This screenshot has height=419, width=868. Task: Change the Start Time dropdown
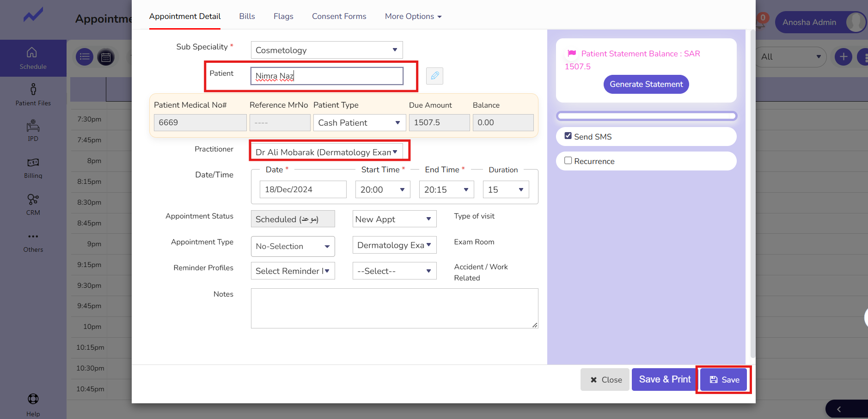382,189
